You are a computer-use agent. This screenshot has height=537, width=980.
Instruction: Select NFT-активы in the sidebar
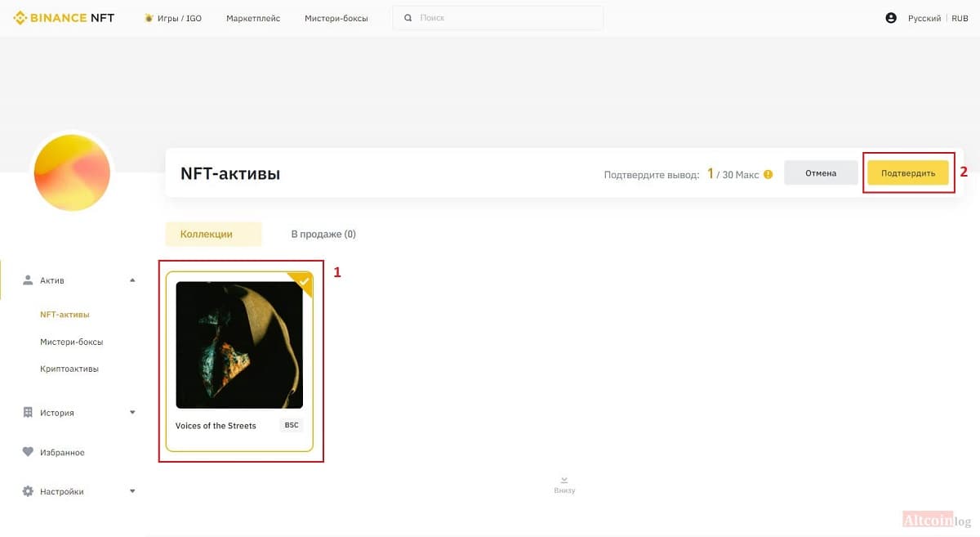pos(65,314)
